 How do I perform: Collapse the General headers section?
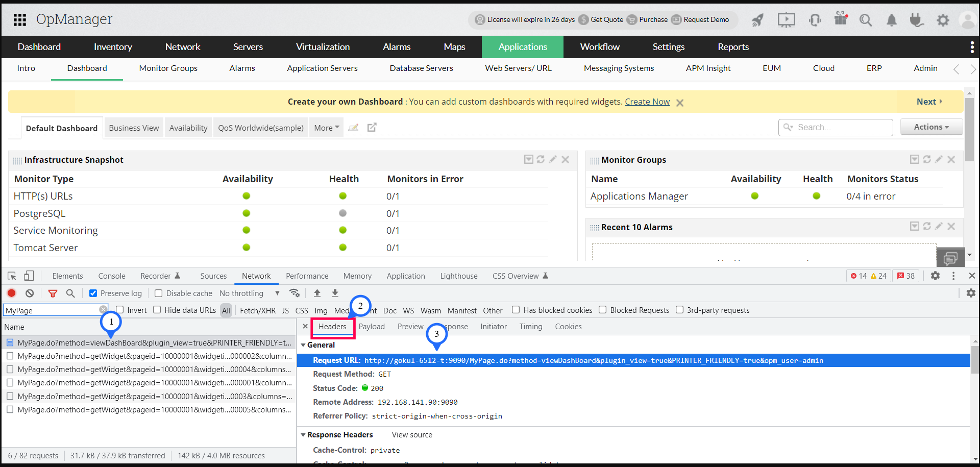pyautogui.click(x=303, y=345)
